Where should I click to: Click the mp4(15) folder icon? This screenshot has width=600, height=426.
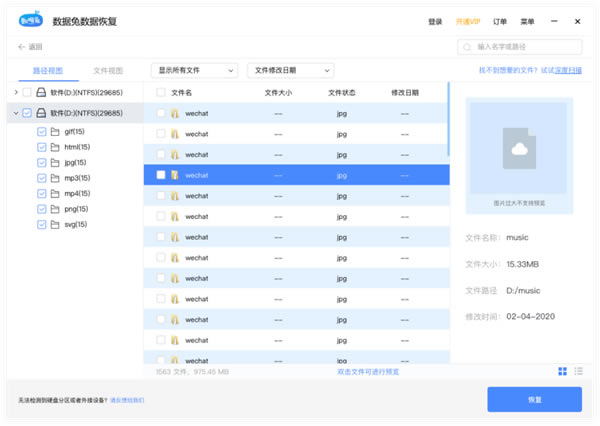55,194
